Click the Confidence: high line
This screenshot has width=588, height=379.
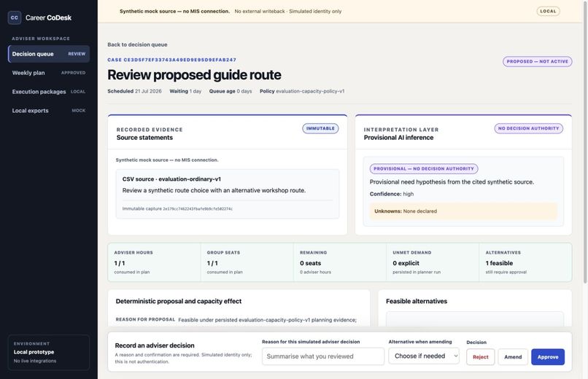coord(392,194)
